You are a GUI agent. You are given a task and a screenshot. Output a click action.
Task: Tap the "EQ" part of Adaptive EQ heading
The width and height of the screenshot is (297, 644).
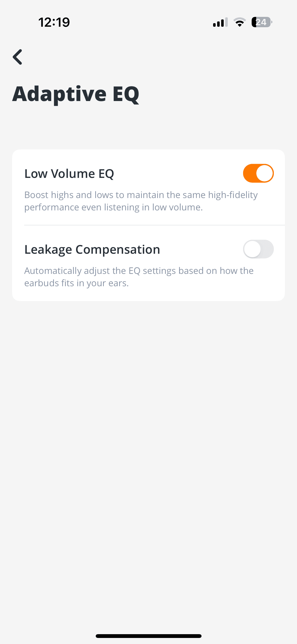coord(126,94)
